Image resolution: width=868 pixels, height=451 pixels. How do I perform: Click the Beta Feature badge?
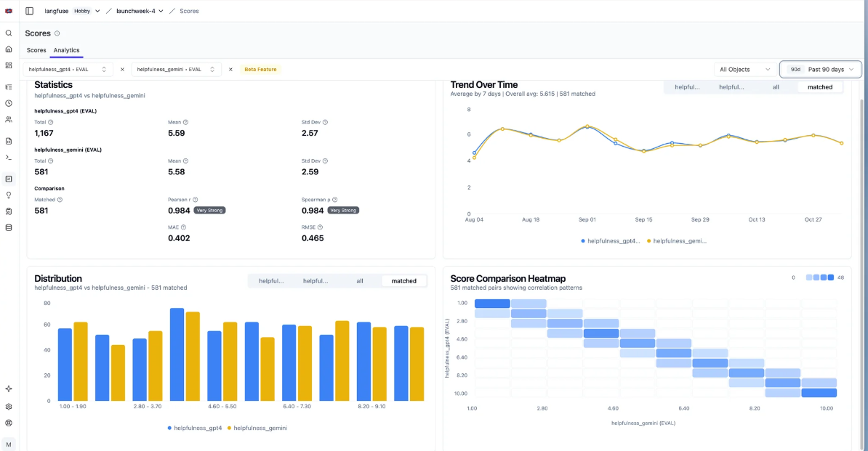tap(260, 70)
